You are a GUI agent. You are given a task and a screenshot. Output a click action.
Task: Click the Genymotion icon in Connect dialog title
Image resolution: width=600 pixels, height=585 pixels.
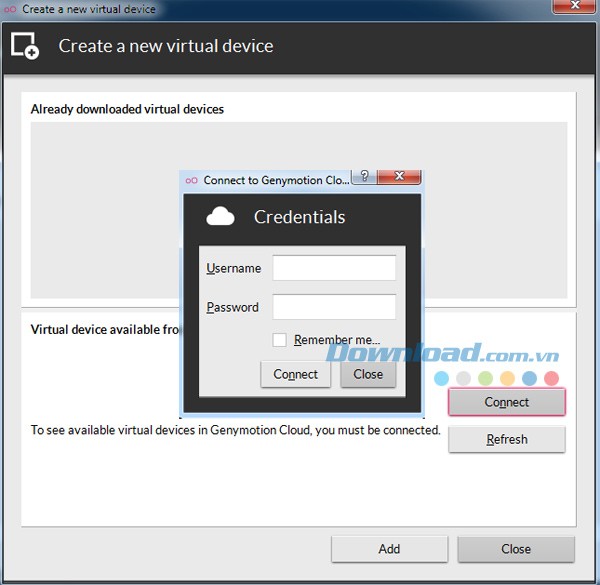(192, 180)
